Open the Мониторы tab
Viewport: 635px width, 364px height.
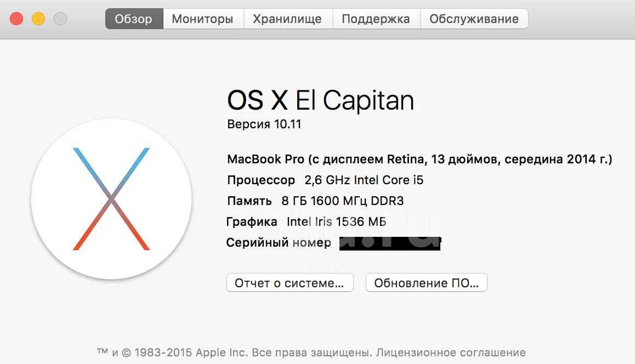pyautogui.click(x=203, y=19)
